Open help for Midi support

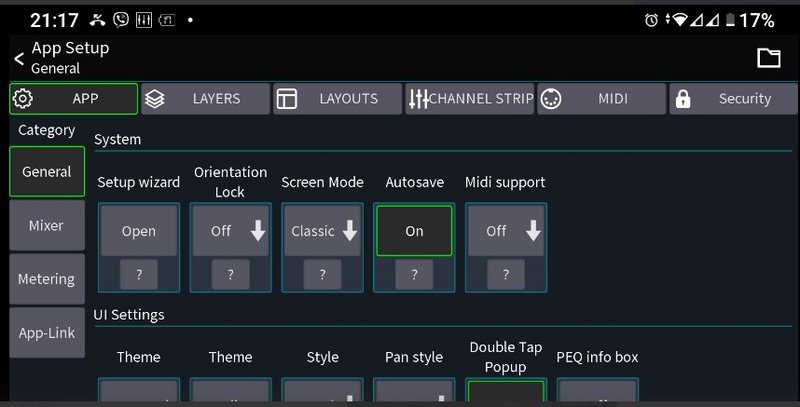click(506, 274)
